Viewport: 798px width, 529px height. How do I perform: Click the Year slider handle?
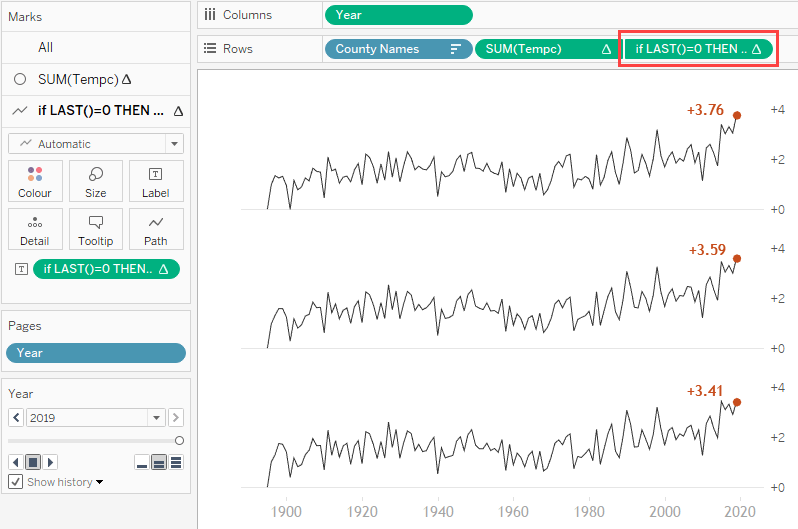pyautogui.click(x=179, y=440)
